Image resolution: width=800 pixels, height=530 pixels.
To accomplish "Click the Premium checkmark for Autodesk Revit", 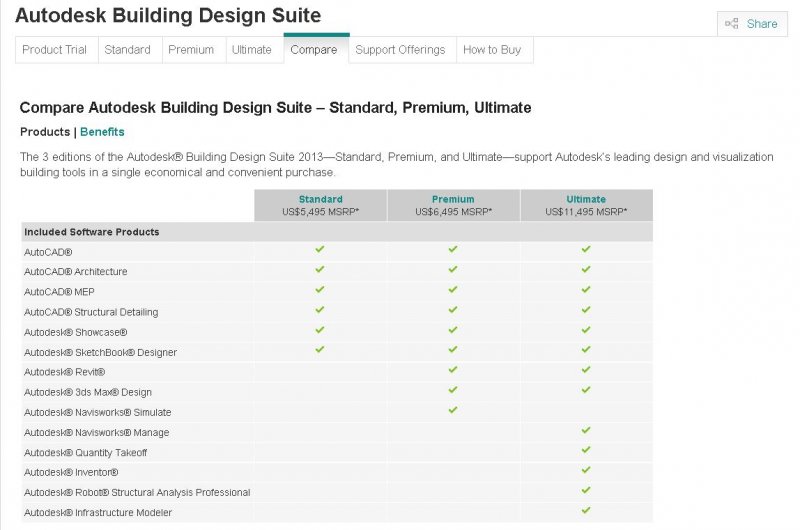I will 453,369.
